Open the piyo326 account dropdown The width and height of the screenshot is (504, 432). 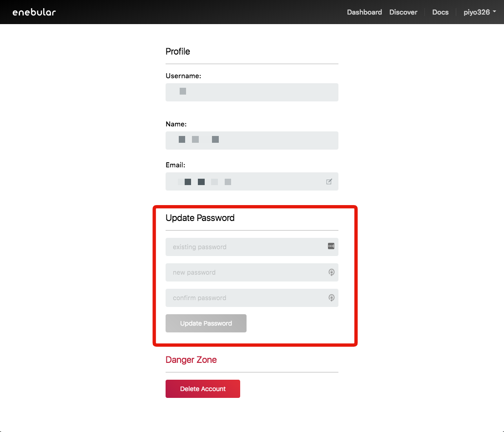coord(479,12)
